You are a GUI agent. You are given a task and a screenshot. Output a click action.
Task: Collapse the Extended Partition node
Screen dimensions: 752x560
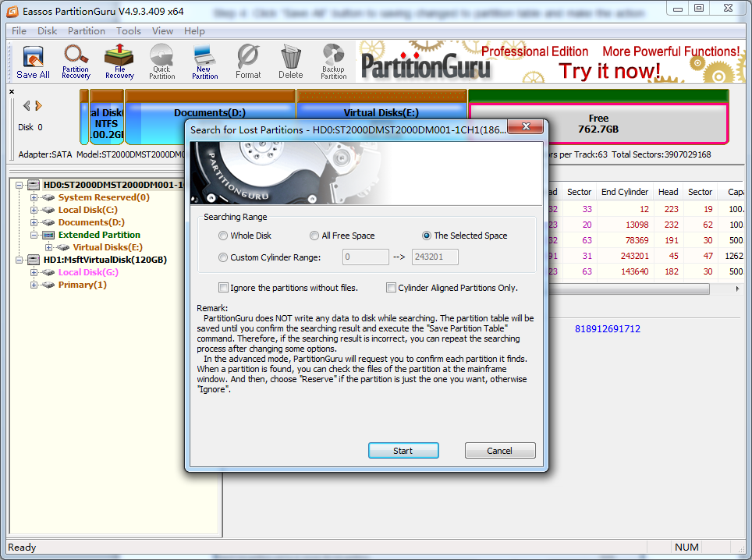pyautogui.click(x=34, y=235)
